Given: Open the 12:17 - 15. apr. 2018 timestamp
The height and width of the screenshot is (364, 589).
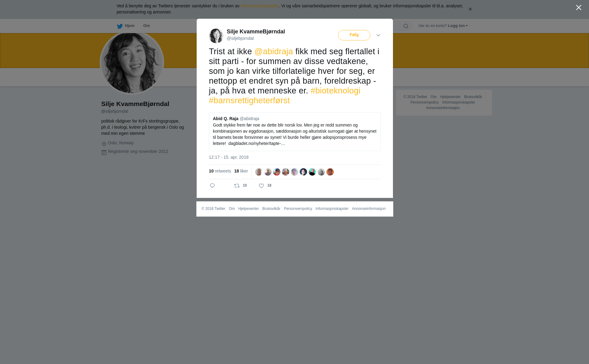Looking at the screenshot, I should 229,157.
